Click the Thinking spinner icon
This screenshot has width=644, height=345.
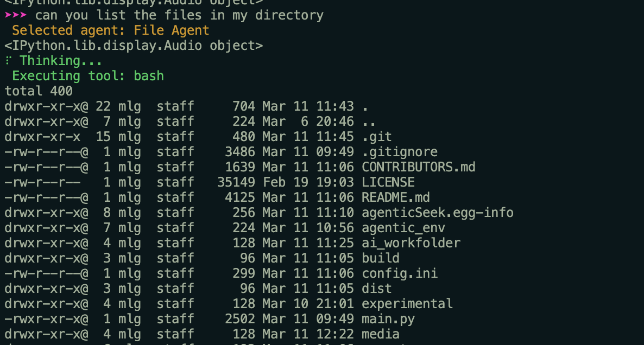tap(8, 61)
